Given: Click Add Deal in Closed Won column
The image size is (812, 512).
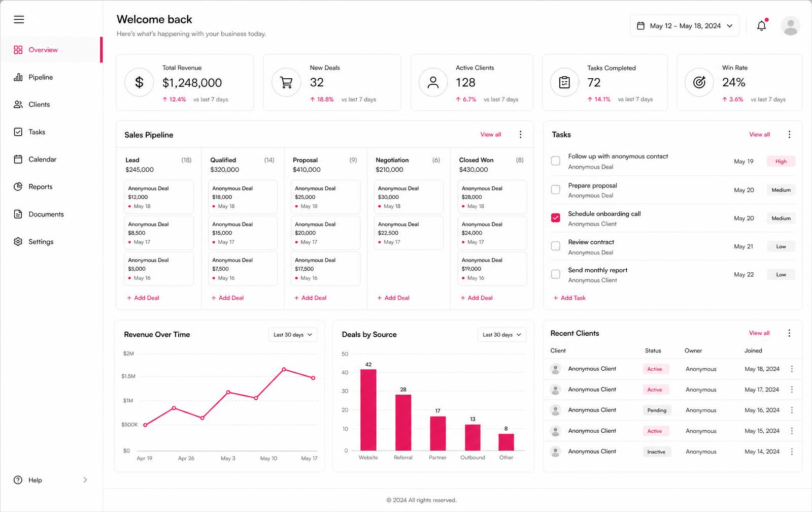Looking at the screenshot, I should pos(477,298).
